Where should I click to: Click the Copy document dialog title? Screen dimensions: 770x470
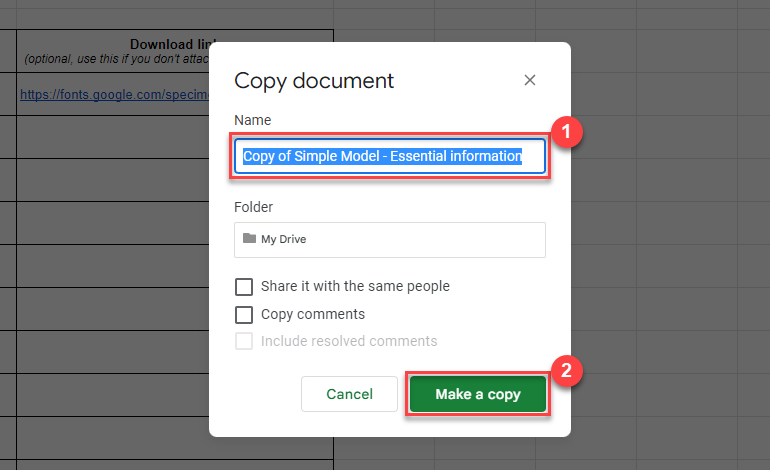[314, 81]
